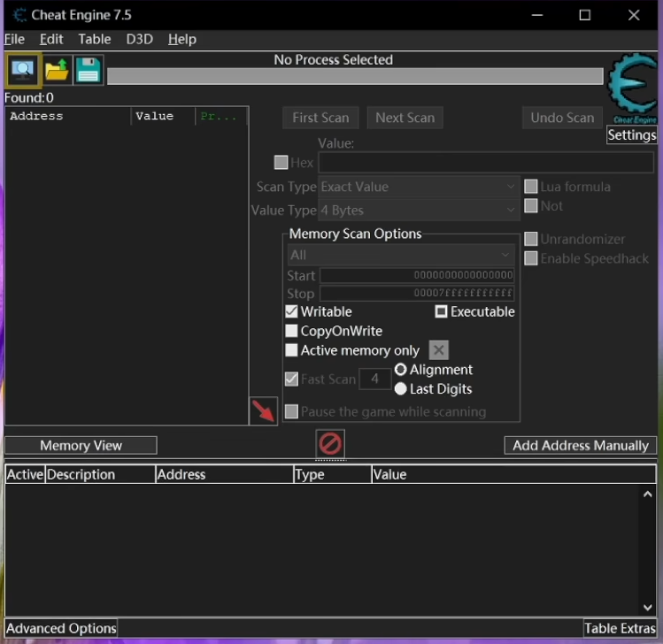Screen dimensions: 663x644
Task: Open the D3D menu
Action: 140,39
